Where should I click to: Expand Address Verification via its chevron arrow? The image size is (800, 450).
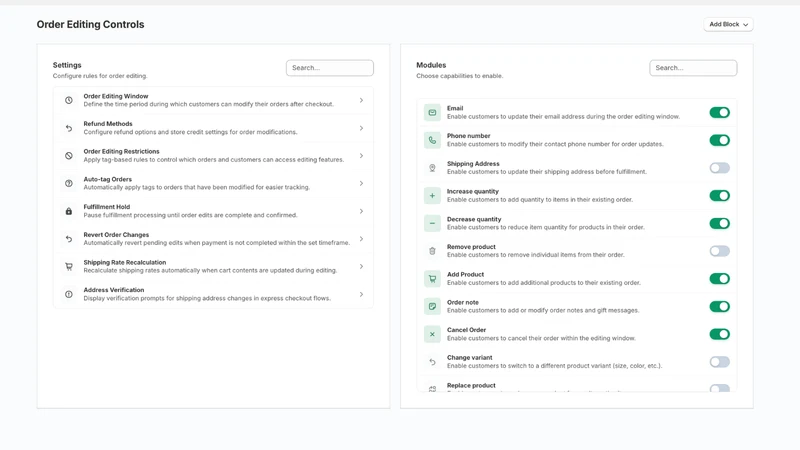(361, 294)
